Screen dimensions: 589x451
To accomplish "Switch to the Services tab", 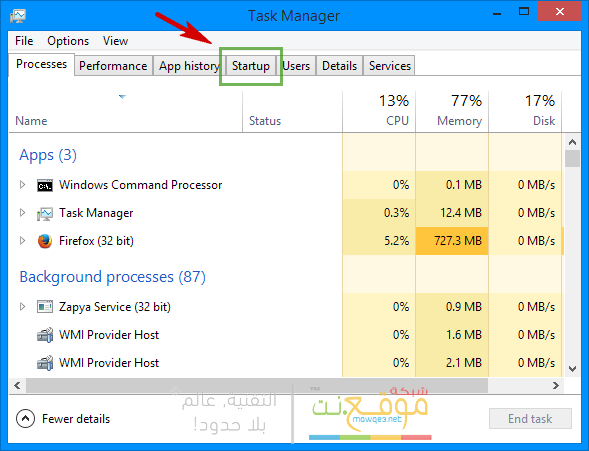I will 390,66.
